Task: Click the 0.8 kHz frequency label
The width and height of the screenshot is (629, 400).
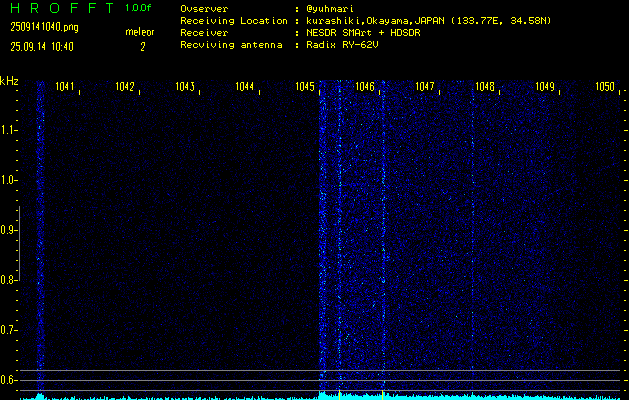Action: [7, 280]
